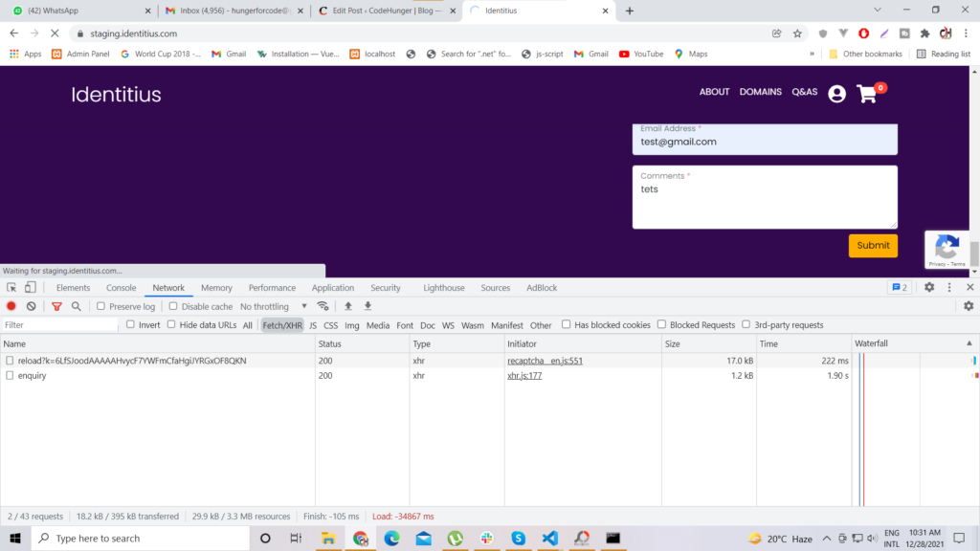Open the user account icon

[836, 94]
